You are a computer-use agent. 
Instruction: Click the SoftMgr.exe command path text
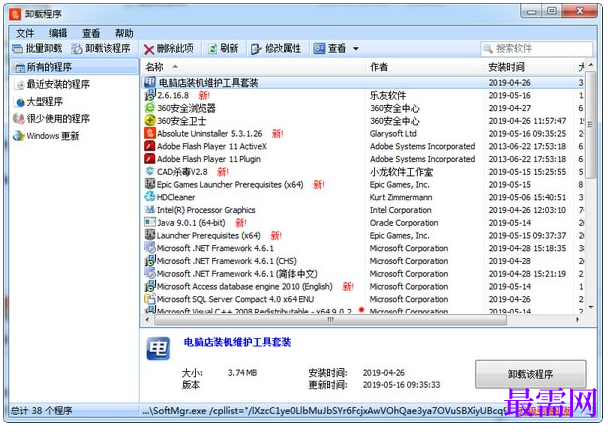point(323,411)
